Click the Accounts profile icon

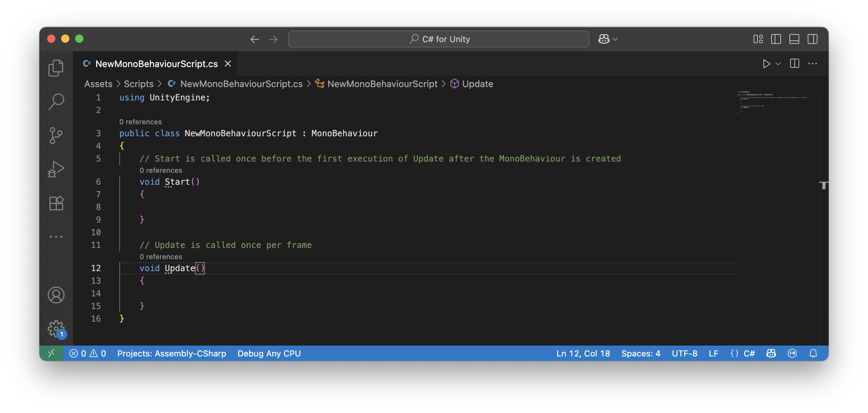[x=56, y=295]
